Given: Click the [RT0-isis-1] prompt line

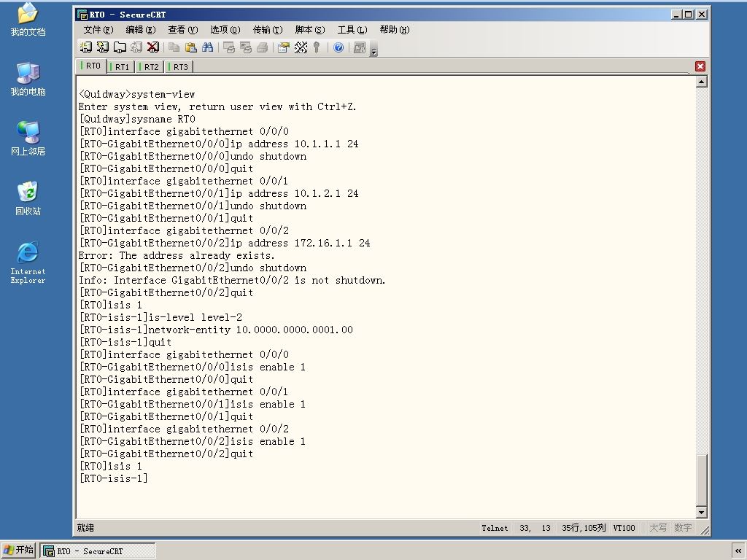Looking at the screenshot, I should click(113, 478).
